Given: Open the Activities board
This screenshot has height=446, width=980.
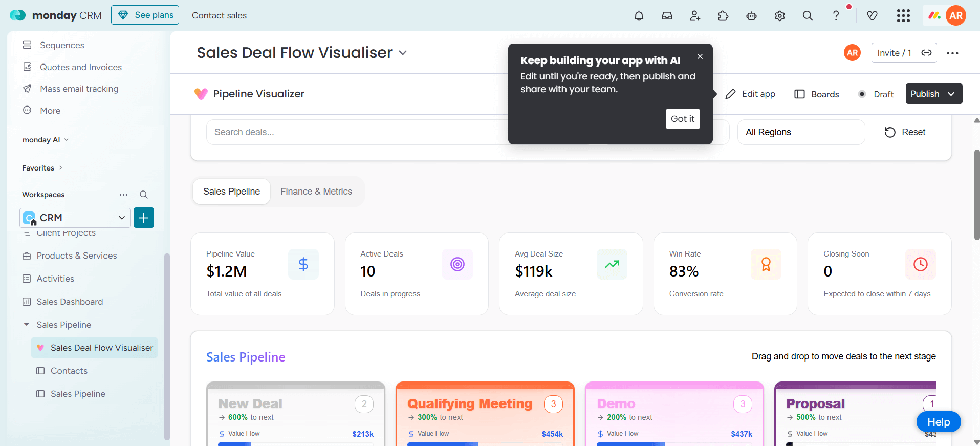Looking at the screenshot, I should click(55, 279).
